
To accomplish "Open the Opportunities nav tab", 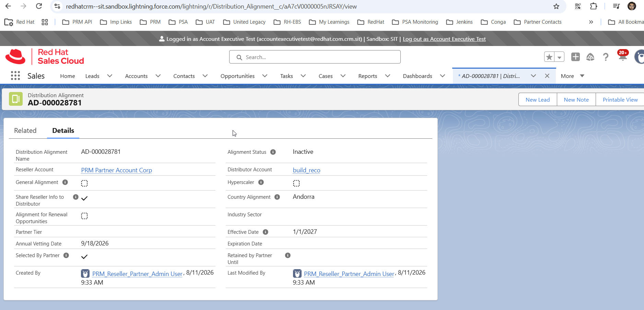I will [x=237, y=76].
